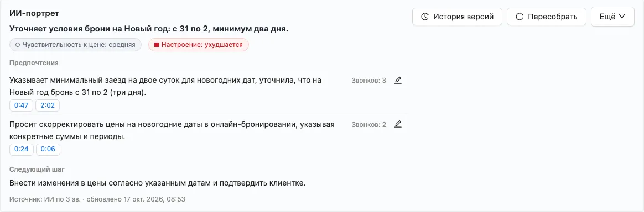Select the Звонков: 3 counter
The height and width of the screenshot is (212, 644).
368,81
